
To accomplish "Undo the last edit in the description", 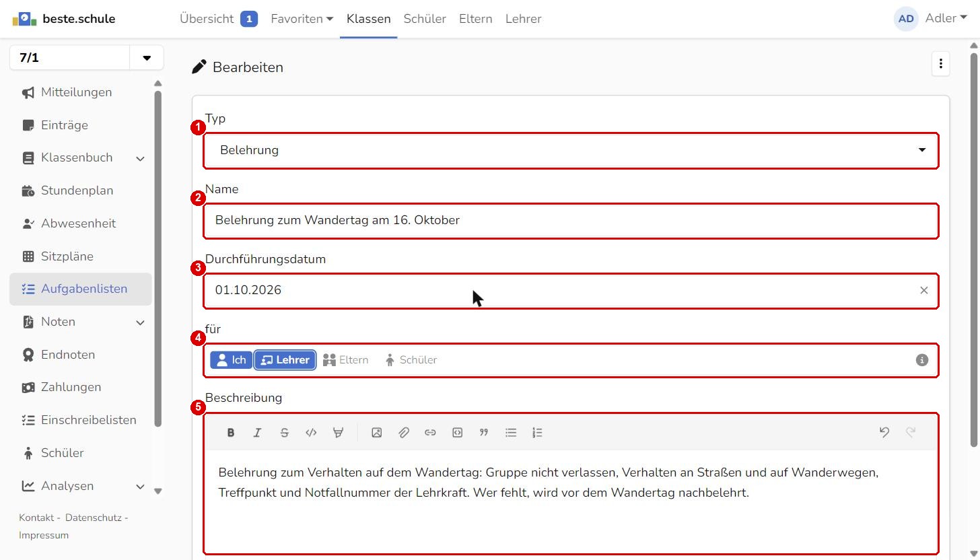I will coord(884,432).
